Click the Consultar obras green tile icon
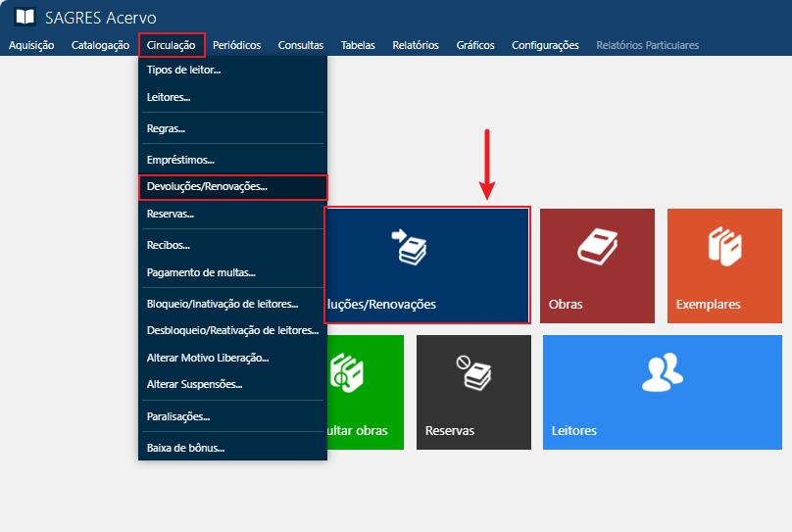This screenshot has height=532, width=792. pyautogui.click(x=350, y=373)
